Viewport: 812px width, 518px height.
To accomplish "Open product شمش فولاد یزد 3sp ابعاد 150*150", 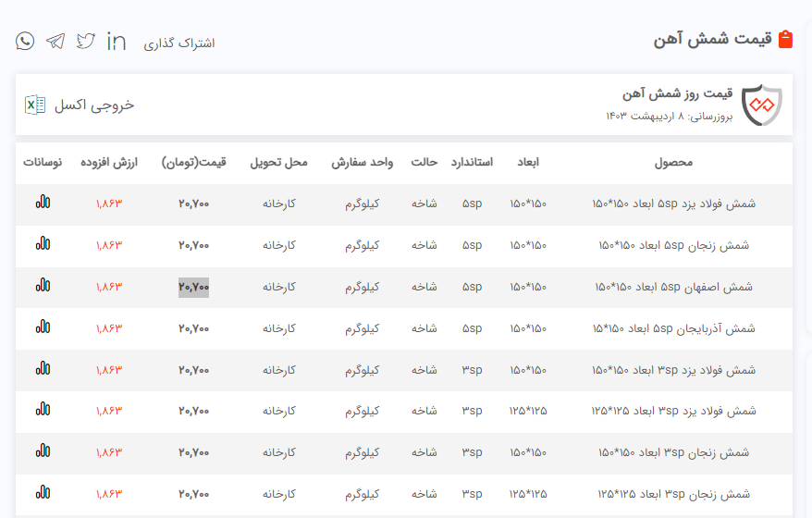I will coord(673,369).
